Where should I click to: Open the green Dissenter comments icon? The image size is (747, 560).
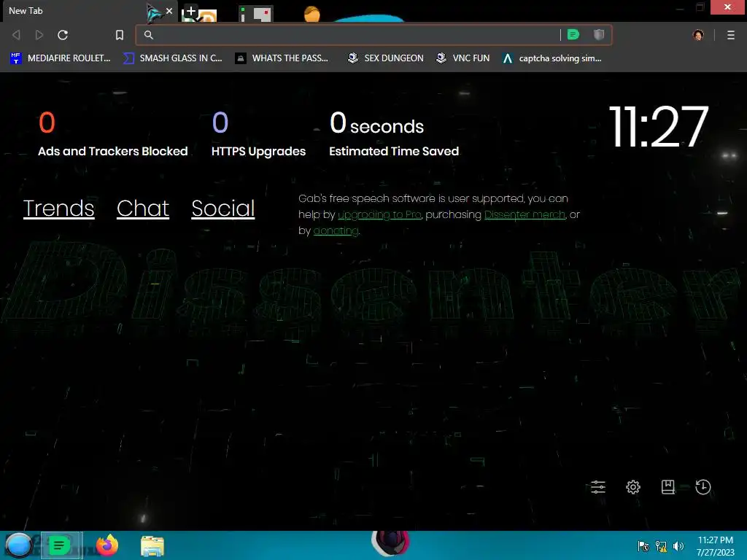(573, 34)
